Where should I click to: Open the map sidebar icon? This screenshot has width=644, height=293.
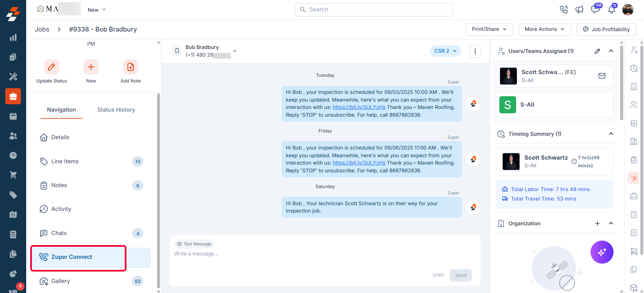coord(13,215)
